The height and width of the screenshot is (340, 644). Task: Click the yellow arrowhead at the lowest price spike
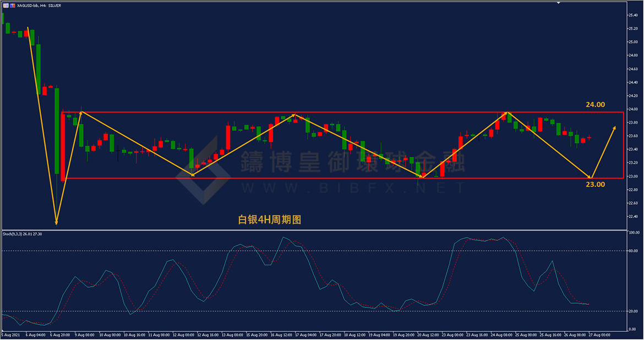point(56,222)
